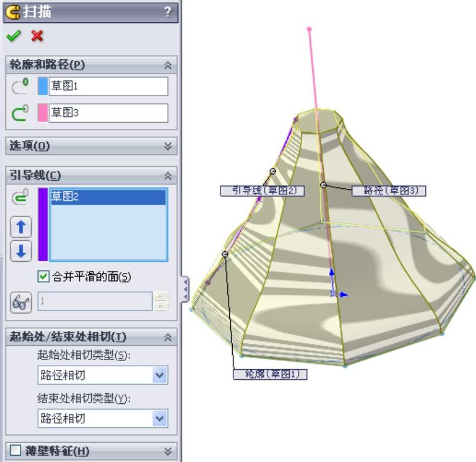Screen dimensions: 476x462
Task: Click the show sections eyeglasses button
Action: [x=21, y=302]
